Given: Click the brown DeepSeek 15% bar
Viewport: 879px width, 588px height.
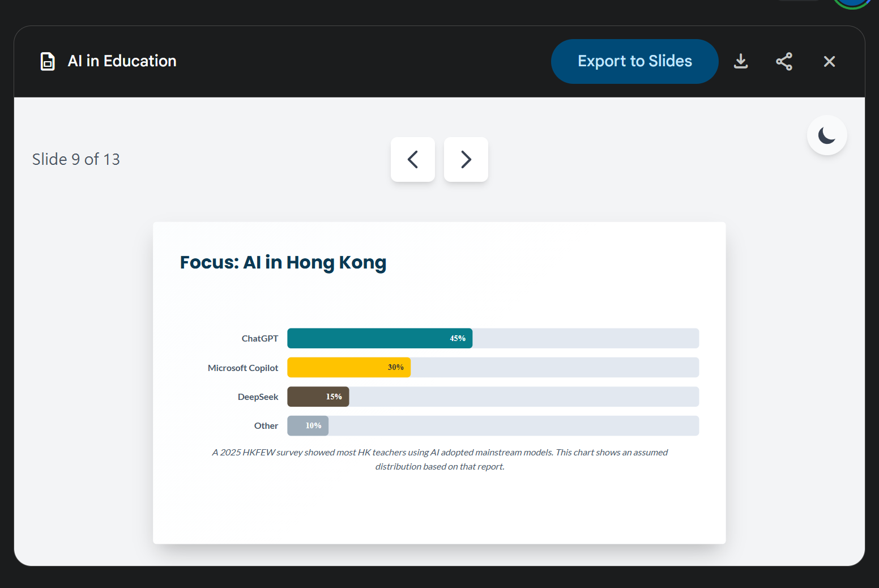Looking at the screenshot, I should (x=318, y=397).
